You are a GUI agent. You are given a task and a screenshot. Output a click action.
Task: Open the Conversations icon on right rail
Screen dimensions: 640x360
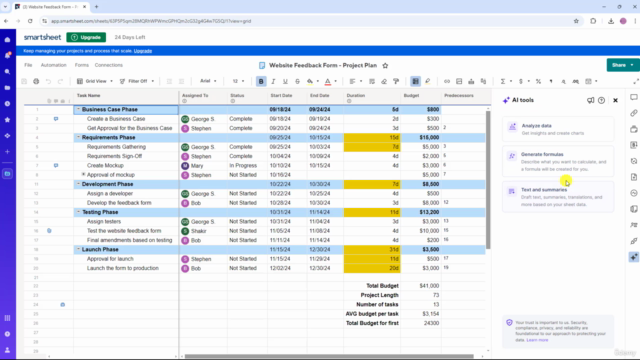pyautogui.click(x=633, y=97)
